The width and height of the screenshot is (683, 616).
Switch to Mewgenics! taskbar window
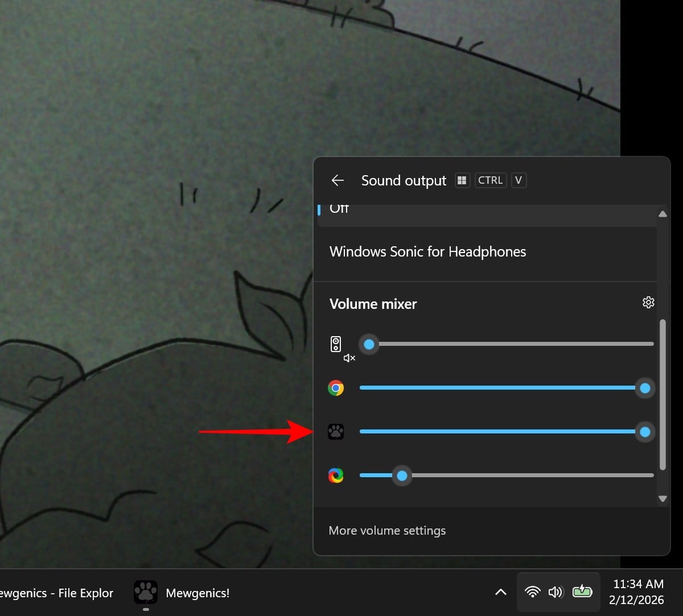tap(182, 593)
